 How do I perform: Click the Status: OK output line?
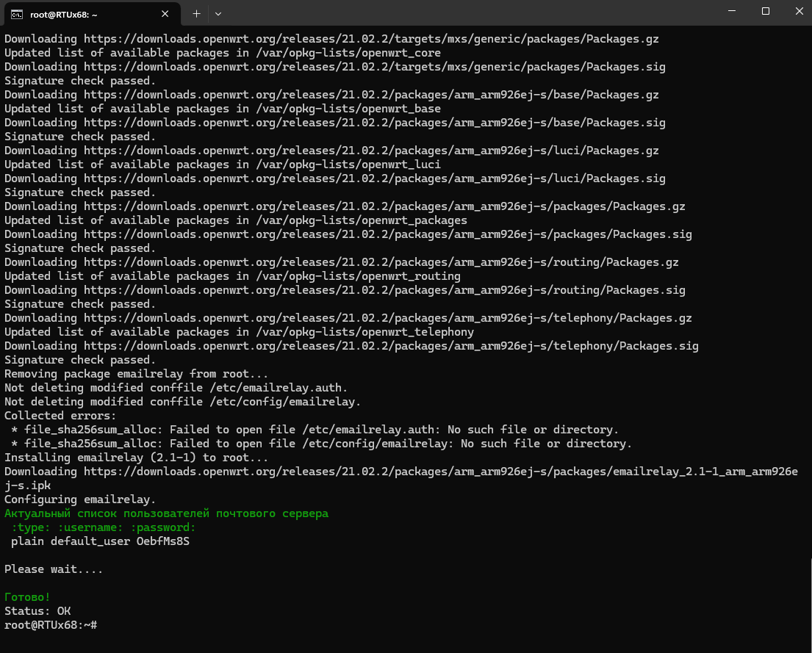pos(37,611)
